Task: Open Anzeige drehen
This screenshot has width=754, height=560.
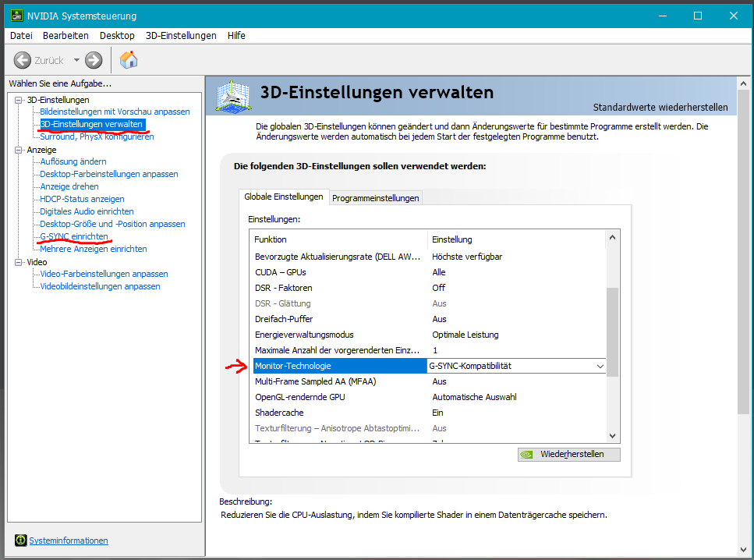Action: 69,186
